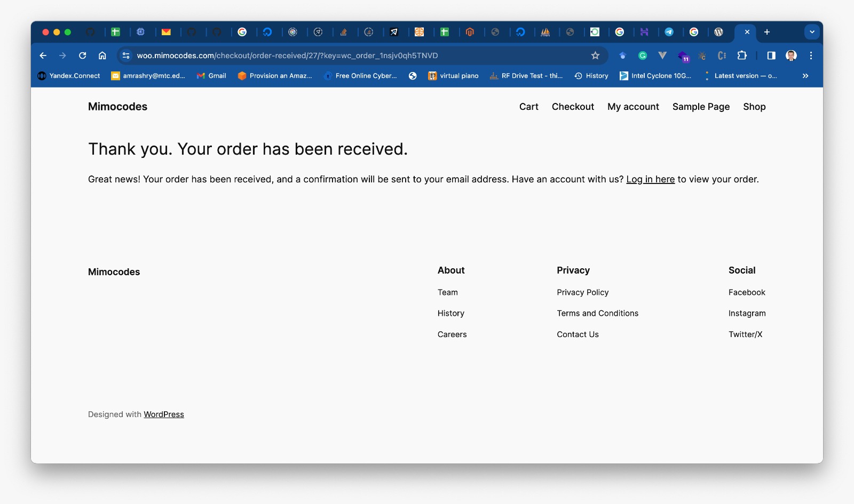Bookmark this page with the star icon
Image resolution: width=854 pixels, height=504 pixels.
595,55
